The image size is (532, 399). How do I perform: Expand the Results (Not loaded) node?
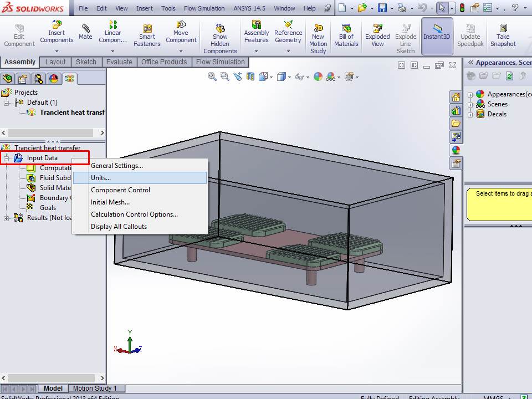pos(6,218)
